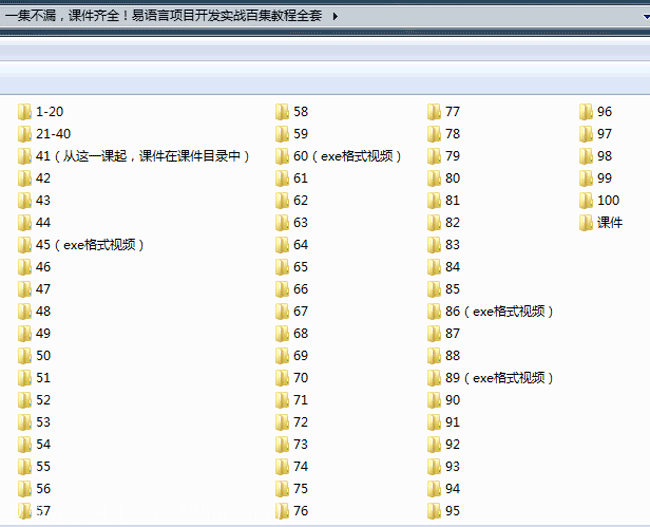Screen dimensions: 650x527
Task: Select the folder name 74
Action: pyautogui.click(x=301, y=466)
